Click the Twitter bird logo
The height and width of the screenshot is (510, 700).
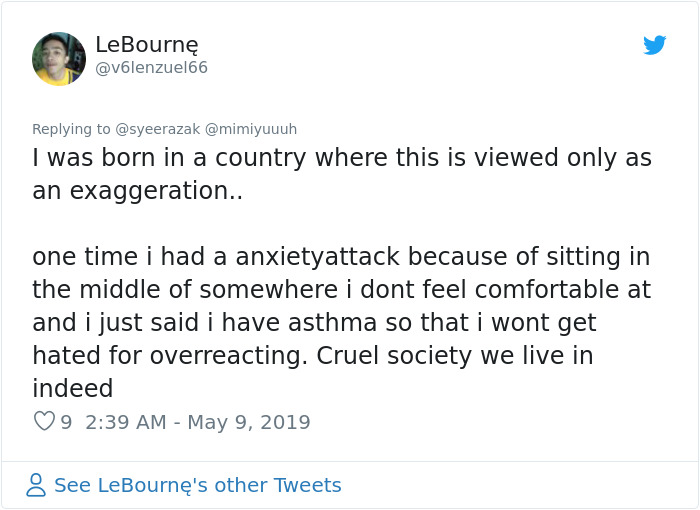654,45
